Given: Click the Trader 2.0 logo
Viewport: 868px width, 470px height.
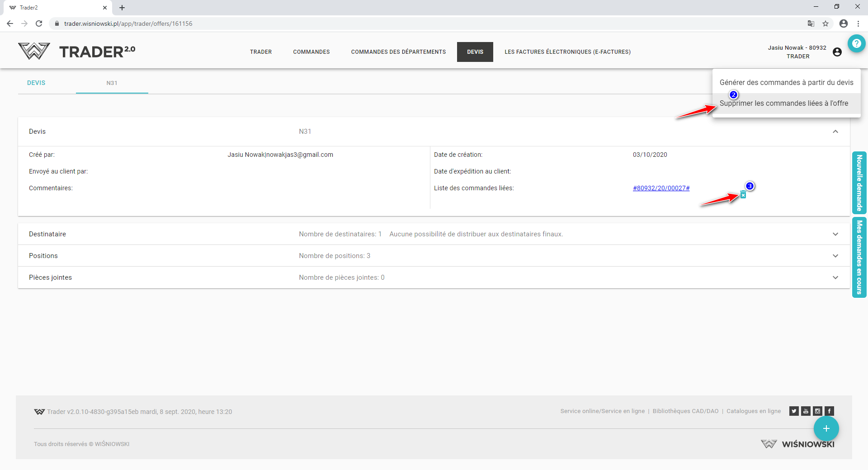Looking at the screenshot, I should (x=77, y=52).
